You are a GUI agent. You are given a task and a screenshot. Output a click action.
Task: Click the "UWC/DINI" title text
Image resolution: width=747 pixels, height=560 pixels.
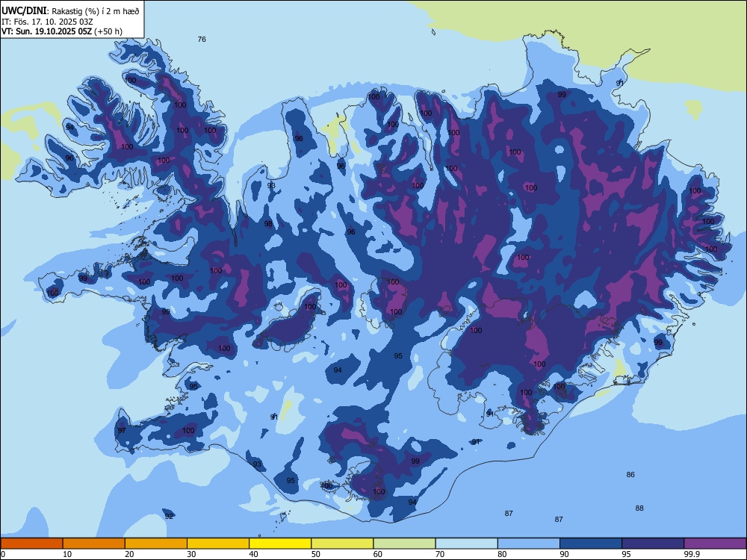(25, 11)
